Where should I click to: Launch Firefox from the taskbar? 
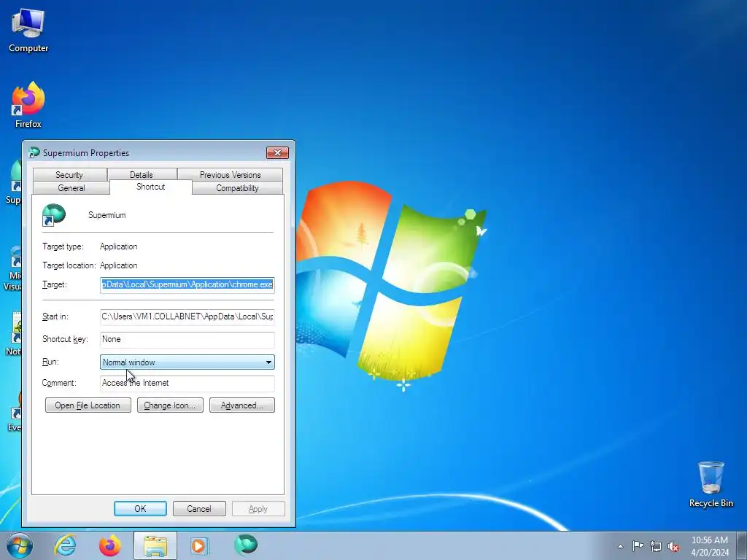click(x=110, y=545)
